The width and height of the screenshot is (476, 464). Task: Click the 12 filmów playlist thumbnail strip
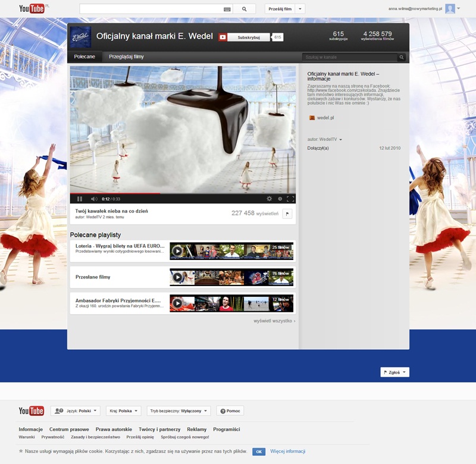pyautogui.click(x=231, y=303)
